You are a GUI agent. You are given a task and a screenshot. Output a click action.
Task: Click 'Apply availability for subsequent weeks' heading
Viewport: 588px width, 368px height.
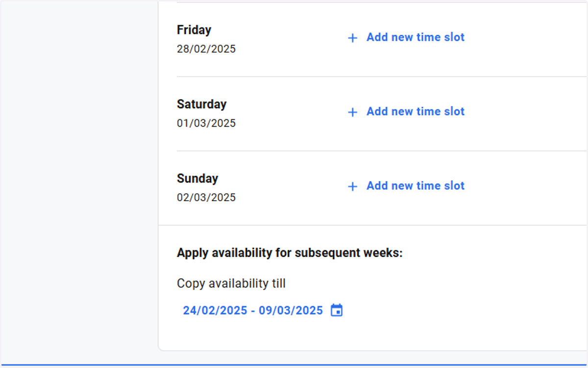click(x=290, y=253)
